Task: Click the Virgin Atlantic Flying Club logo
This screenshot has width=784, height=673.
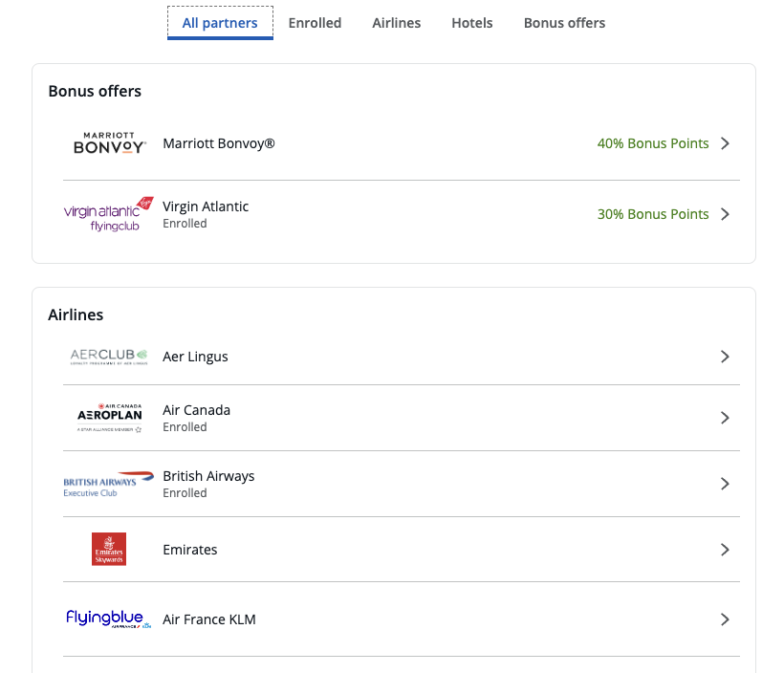Action: tap(109, 214)
